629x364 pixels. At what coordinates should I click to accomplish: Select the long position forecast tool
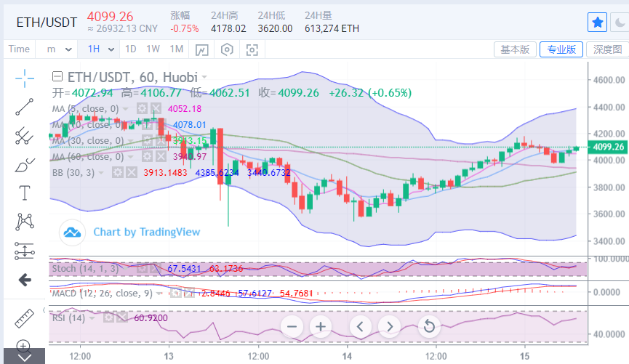point(25,251)
